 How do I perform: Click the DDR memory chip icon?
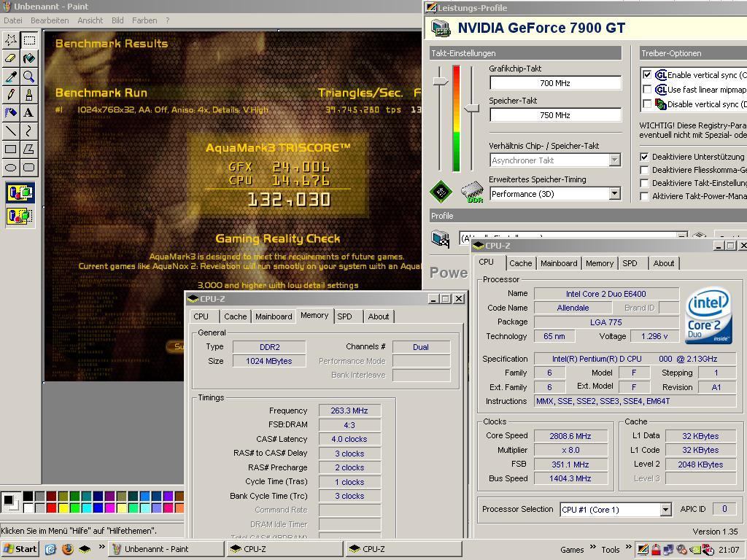pos(473,192)
